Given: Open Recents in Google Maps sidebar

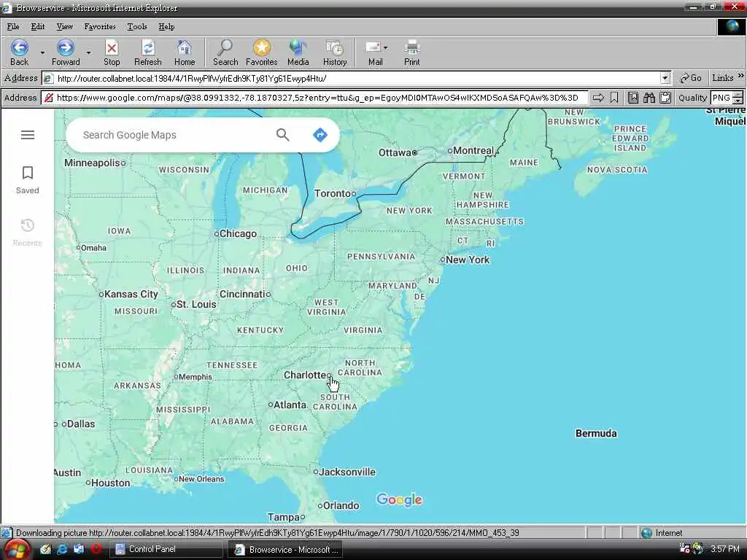Looking at the screenshot, I should click(x=28, y=233).
